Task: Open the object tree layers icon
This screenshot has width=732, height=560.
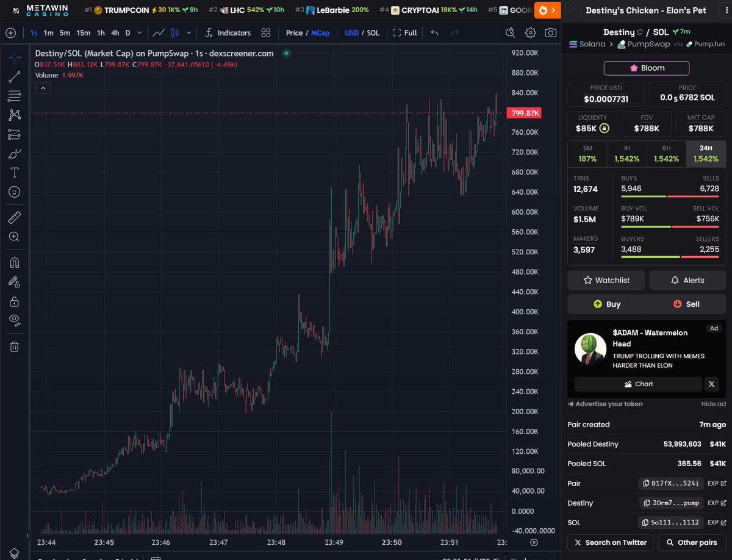Action: click(15, 553)
